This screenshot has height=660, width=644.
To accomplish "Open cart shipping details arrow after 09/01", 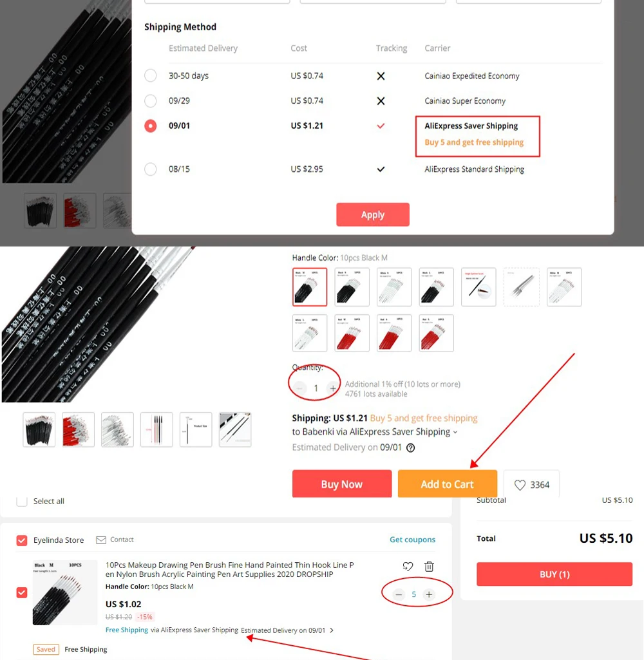I will coord(332,630).
